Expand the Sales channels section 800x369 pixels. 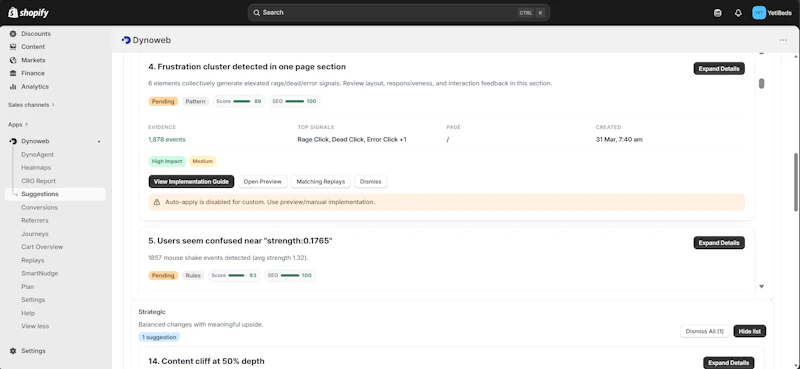click(x=31, y=105)
